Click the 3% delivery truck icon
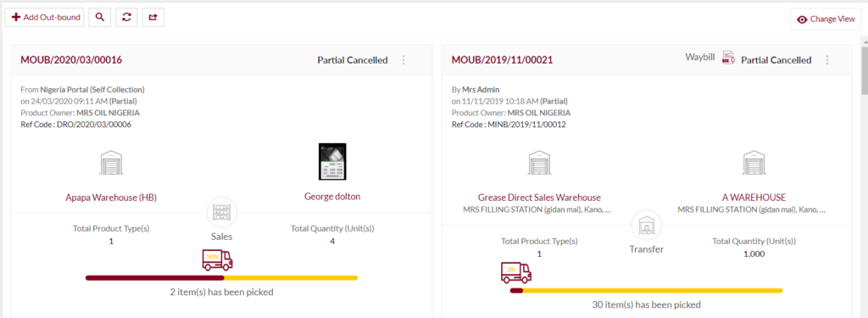The height and width of the screenshot is (318, 868). point(515,272)
